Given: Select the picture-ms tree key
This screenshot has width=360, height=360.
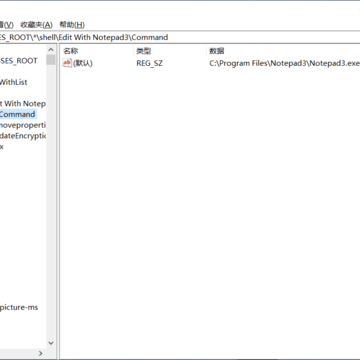Looking at the screenshot, I should (x=19, y=307).
